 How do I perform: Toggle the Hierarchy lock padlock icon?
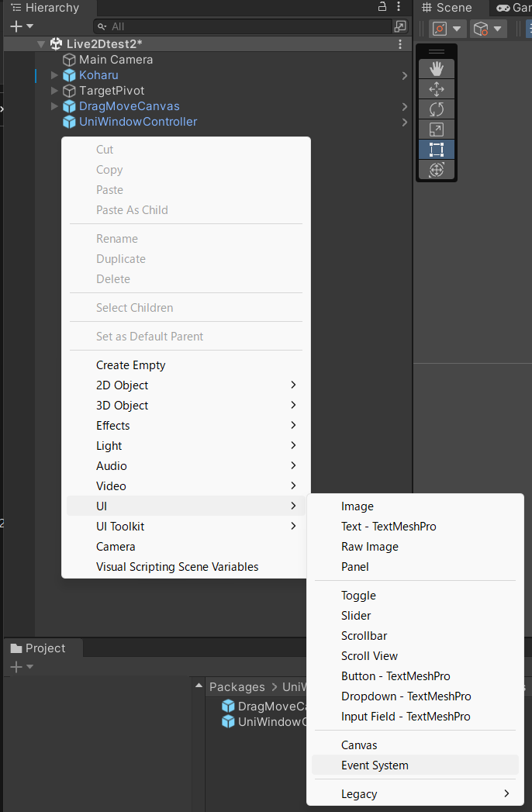[382, 6]
